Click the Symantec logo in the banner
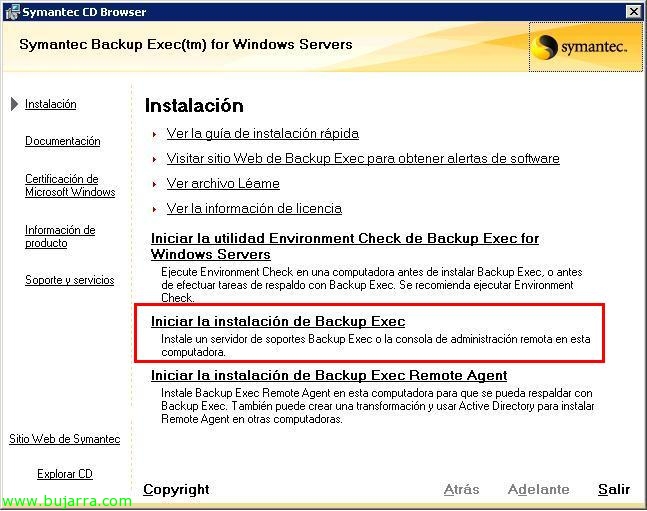This screenshot has height=511, width=647. coord(586,47)
